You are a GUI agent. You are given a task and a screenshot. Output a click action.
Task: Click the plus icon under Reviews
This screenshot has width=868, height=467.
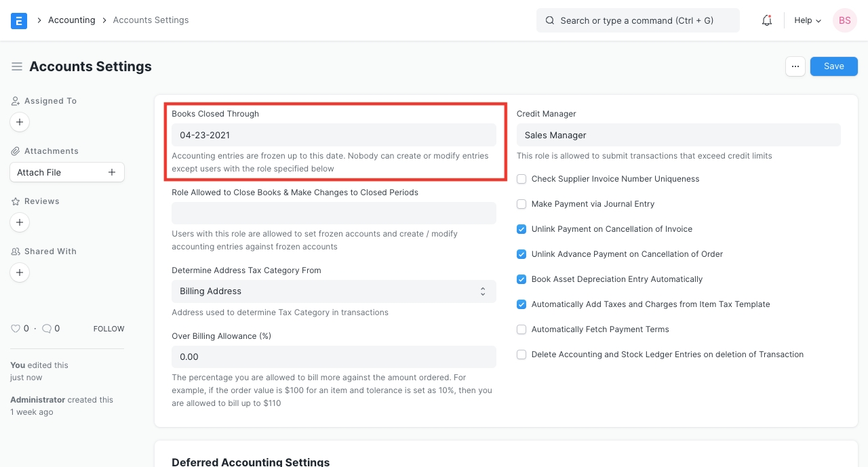[x=20, y=222]
